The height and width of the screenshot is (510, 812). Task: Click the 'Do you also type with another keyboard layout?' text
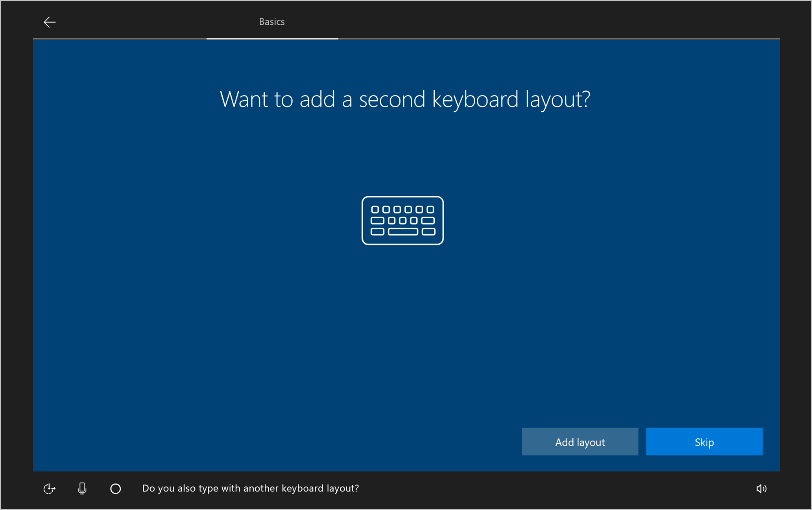[251, 488]
